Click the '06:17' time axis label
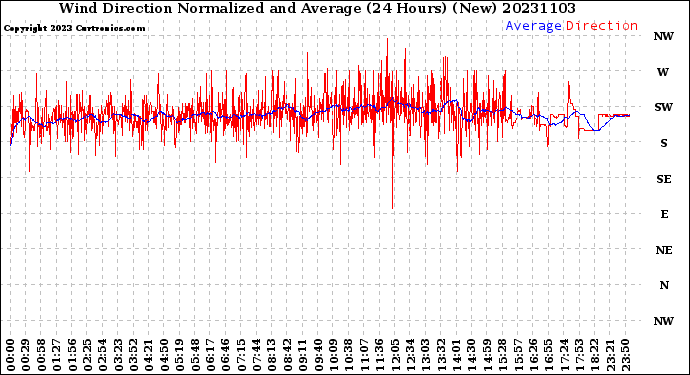The width and height of the screenshot is (690, 375). pyautogui.click(x=210, y=355)
